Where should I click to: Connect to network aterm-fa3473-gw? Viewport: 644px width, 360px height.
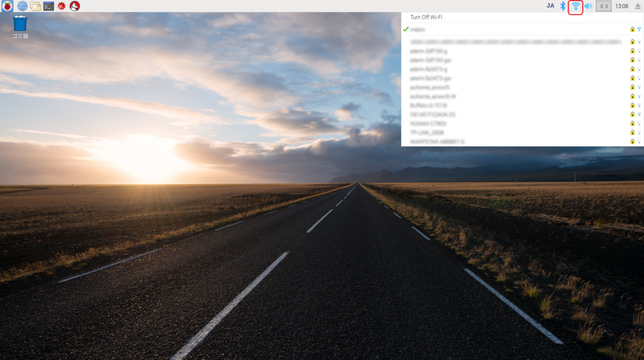523,78
